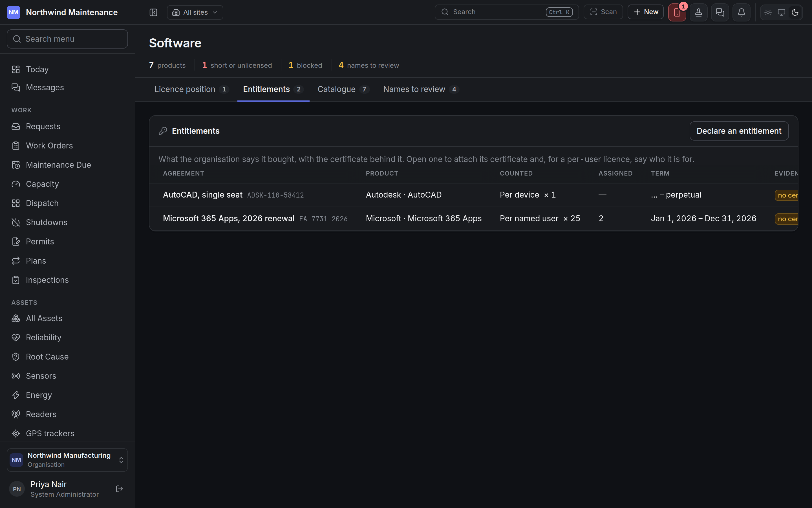Image resolution: width=812 pixels, height=508 pixels.
Task: Click the 'Per named user × 25' cell
Action: click(540, 219)
